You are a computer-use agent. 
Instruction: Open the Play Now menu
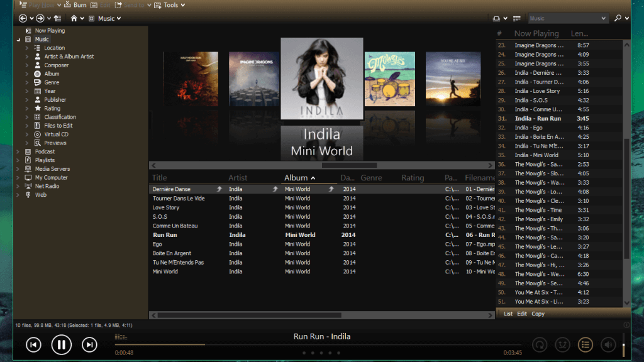(x=40, y=5)
